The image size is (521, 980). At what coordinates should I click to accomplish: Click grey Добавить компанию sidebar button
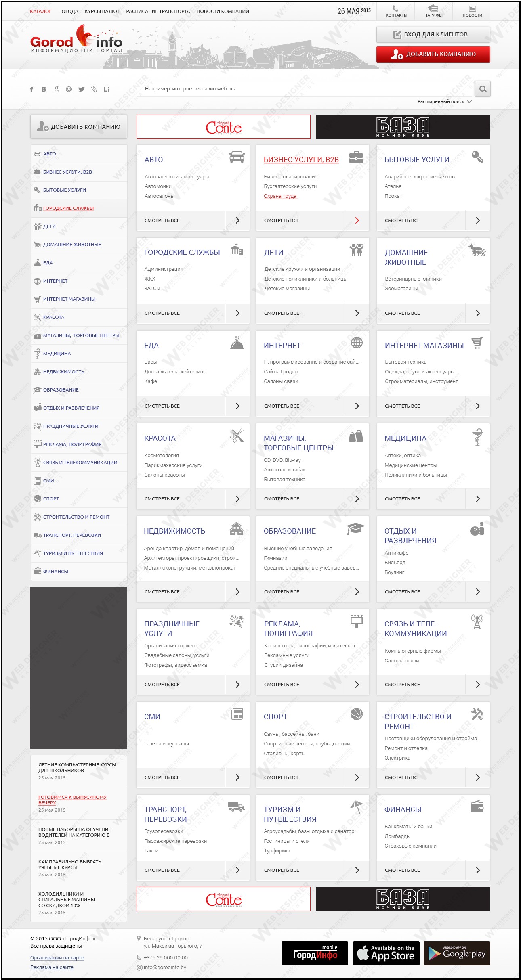79,127
